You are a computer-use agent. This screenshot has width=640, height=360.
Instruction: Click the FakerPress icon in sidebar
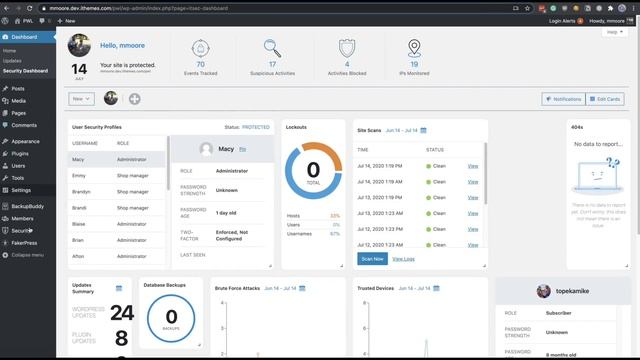pos(5,243)
